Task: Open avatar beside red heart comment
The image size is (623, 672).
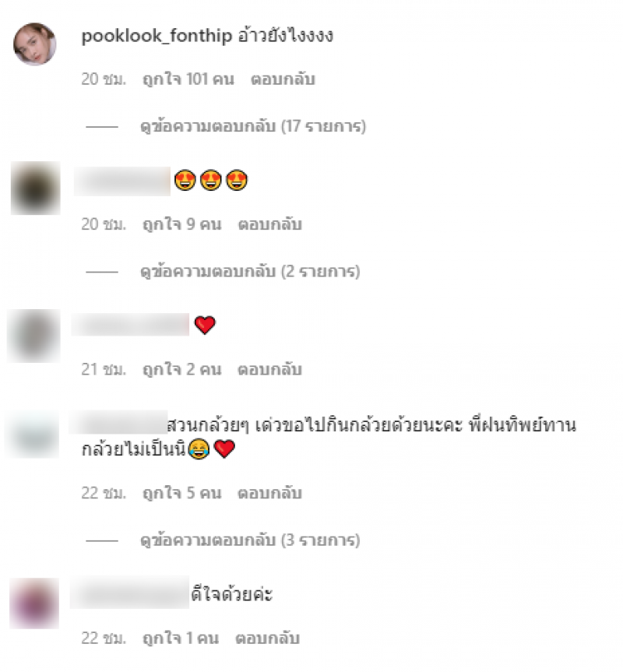Action: [33, 336]
